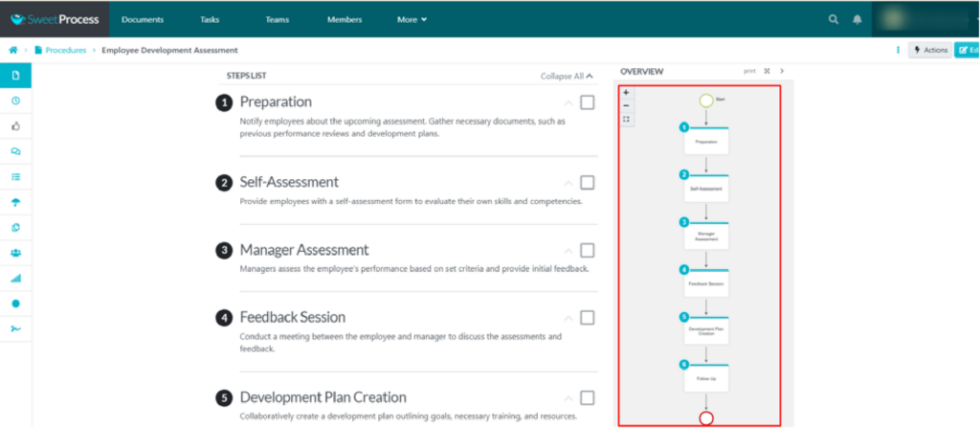Collapse the Manager Assessment step chevron
Viewport: 980px width, 428px height.
[x=568, y=251]
